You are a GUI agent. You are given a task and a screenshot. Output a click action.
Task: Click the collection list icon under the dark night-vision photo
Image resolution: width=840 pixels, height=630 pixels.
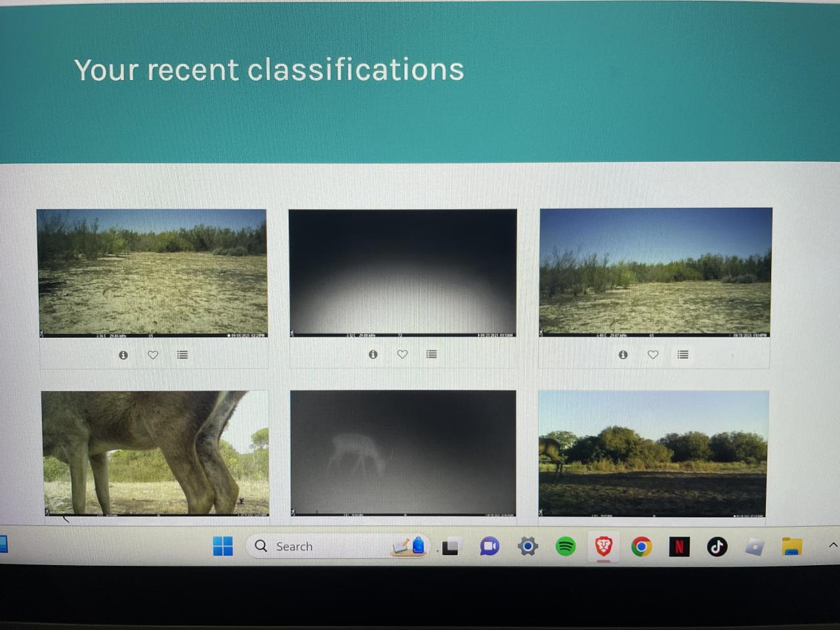click(x=431, y=354)
